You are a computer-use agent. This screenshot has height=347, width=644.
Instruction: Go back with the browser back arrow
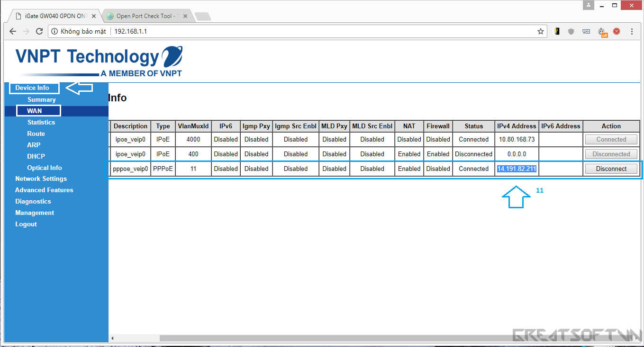pos(13,31)
